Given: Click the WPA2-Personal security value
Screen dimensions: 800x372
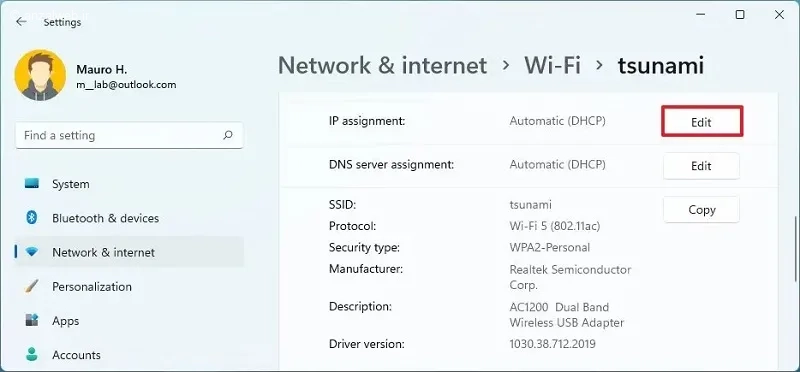Looking at the screenshot, I should coord(550,247).
